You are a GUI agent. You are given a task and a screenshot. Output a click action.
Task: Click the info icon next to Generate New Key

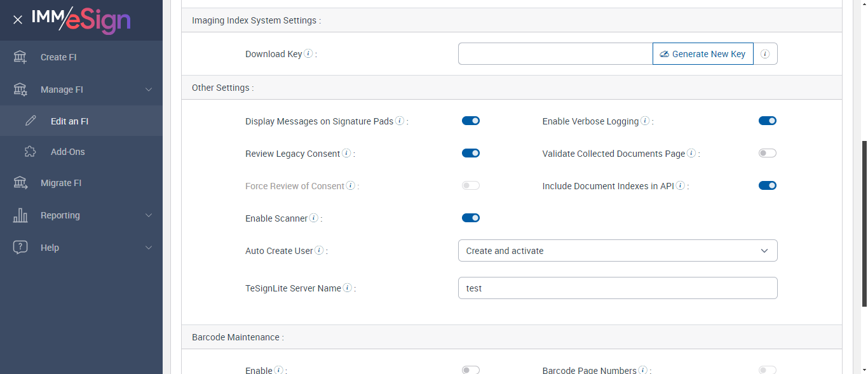(x=765, y=54)
